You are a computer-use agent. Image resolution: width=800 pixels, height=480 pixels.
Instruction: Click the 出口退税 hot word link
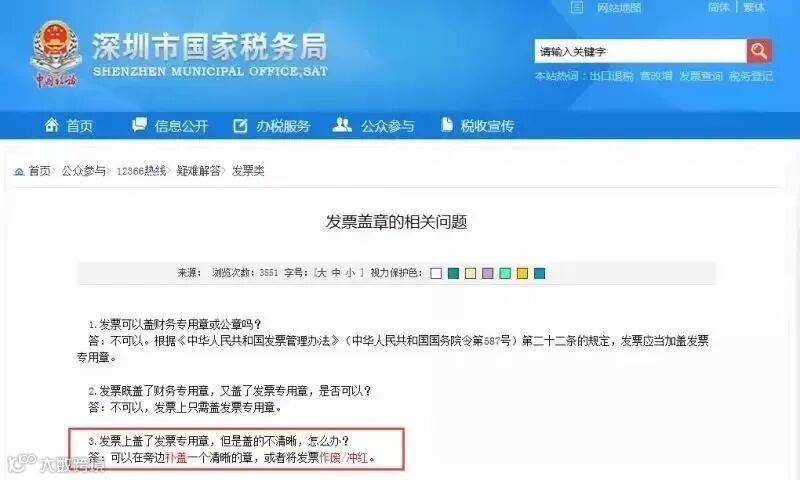pos(611,76)
